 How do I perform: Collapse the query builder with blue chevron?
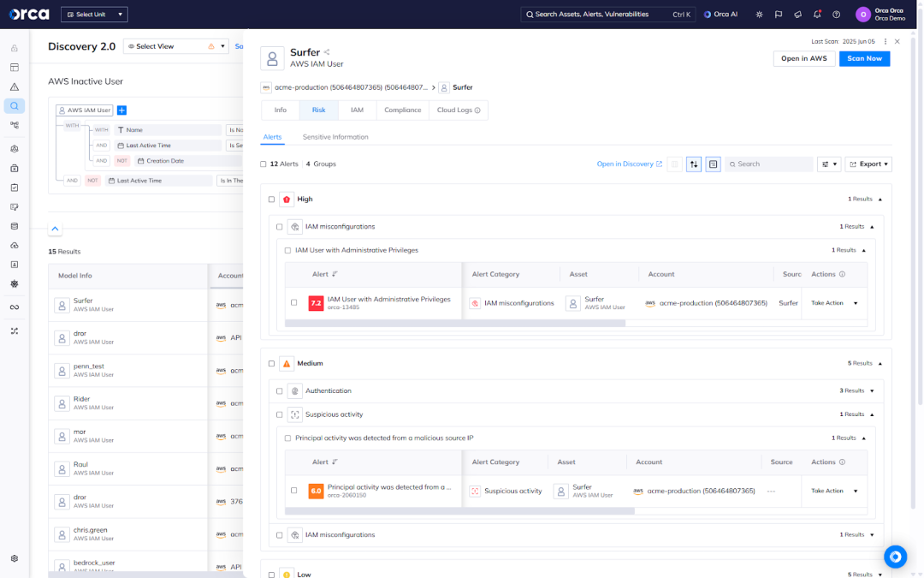55,229
